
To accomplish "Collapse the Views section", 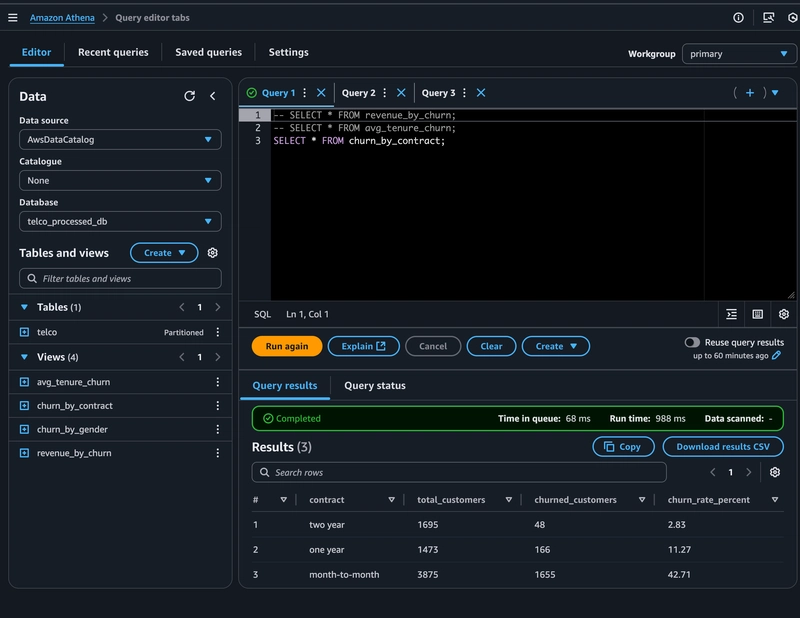I will click(x=25, y=357).
